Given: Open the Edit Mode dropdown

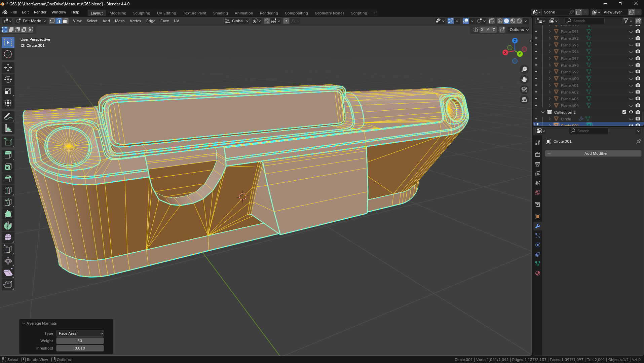Looking at the screenshot, I should 31,21.
